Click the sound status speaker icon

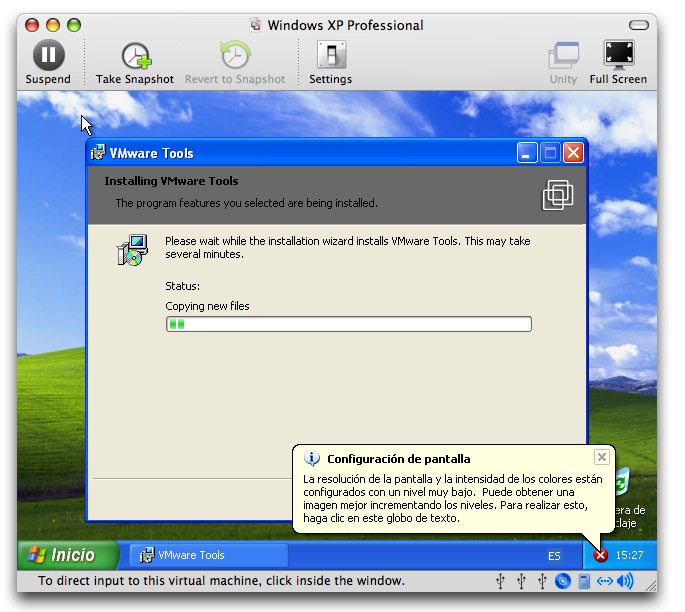pyautogui.click(x=625, y=581)
